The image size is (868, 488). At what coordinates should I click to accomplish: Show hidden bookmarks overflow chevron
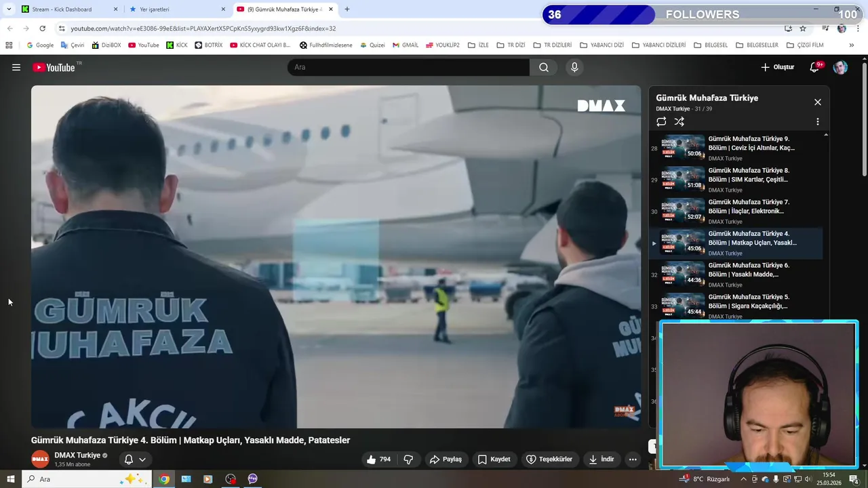click(852, 45)
